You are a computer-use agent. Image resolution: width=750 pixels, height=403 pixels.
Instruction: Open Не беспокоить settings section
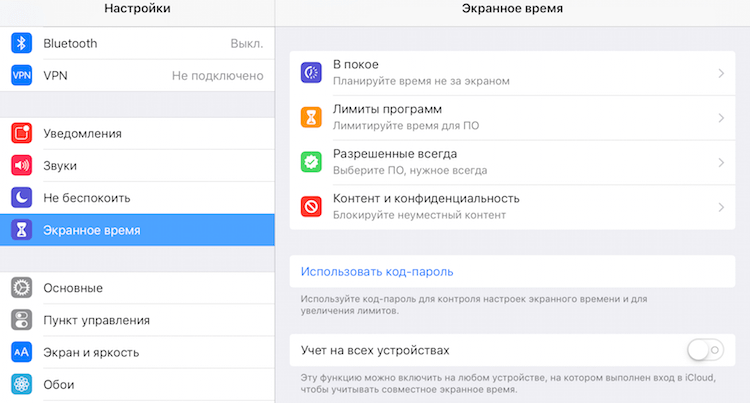pyautogui.click(x=137, y=197)
